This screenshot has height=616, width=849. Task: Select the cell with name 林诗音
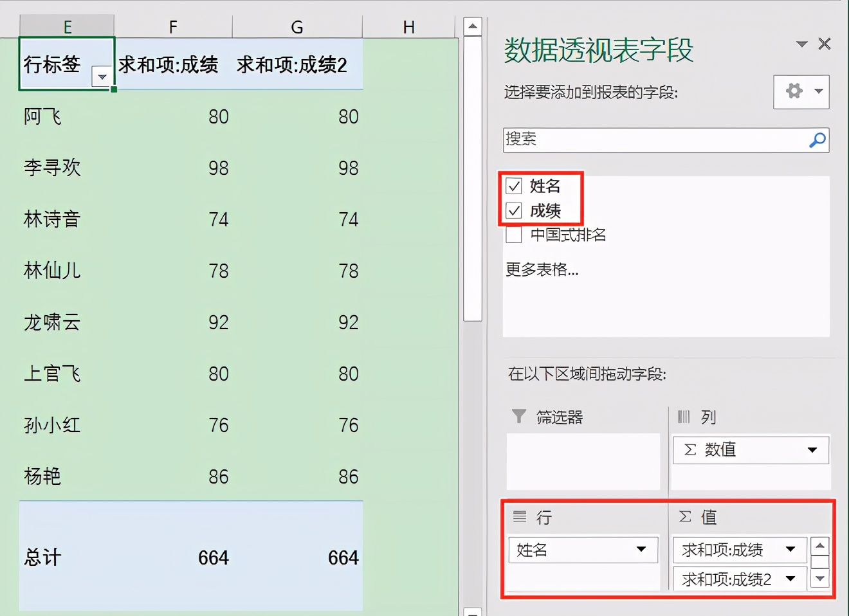pos(67,219)
